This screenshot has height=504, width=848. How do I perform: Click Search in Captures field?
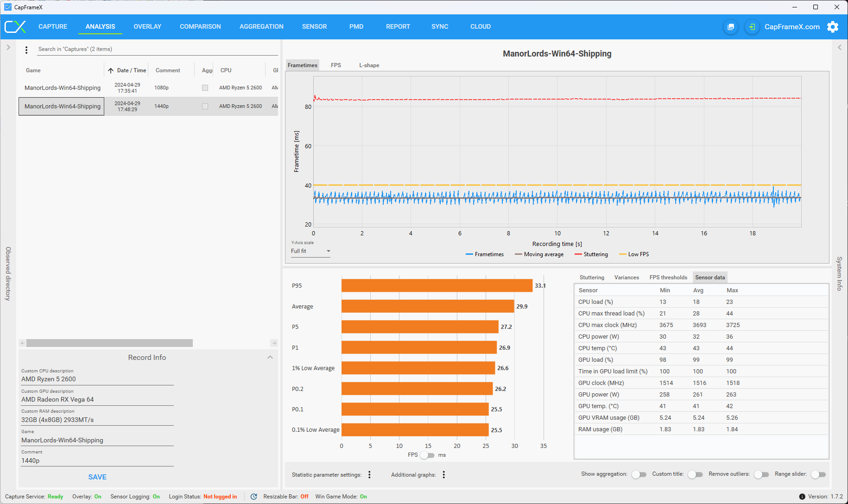(158, 49)
